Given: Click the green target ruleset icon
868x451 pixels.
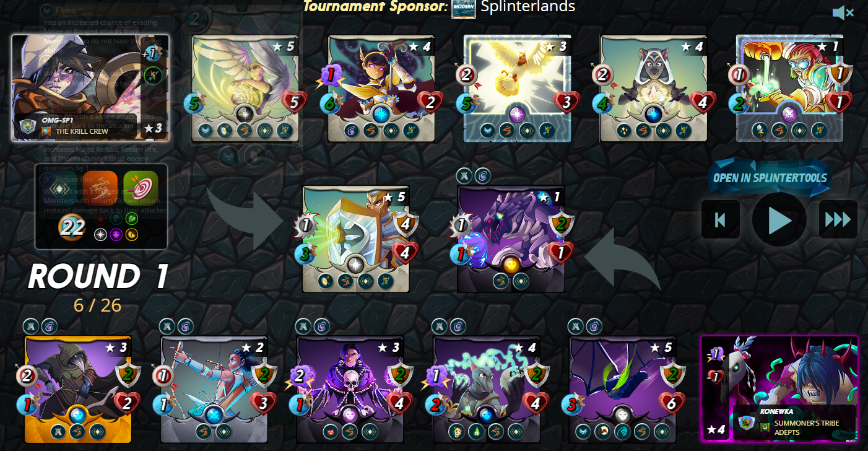Looking at the screenshot, I should 141,188.
